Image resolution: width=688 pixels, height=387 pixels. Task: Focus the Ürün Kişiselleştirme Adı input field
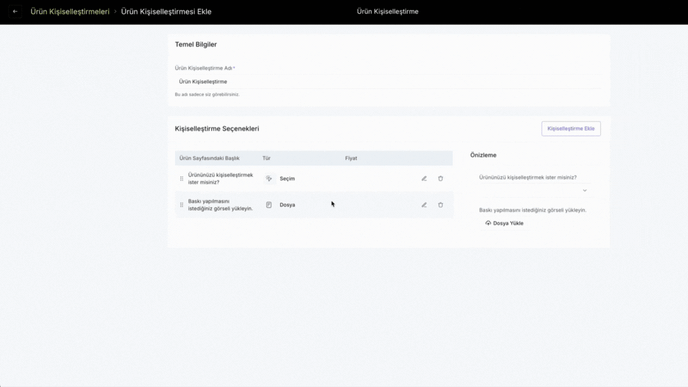[x=388, y=82]
